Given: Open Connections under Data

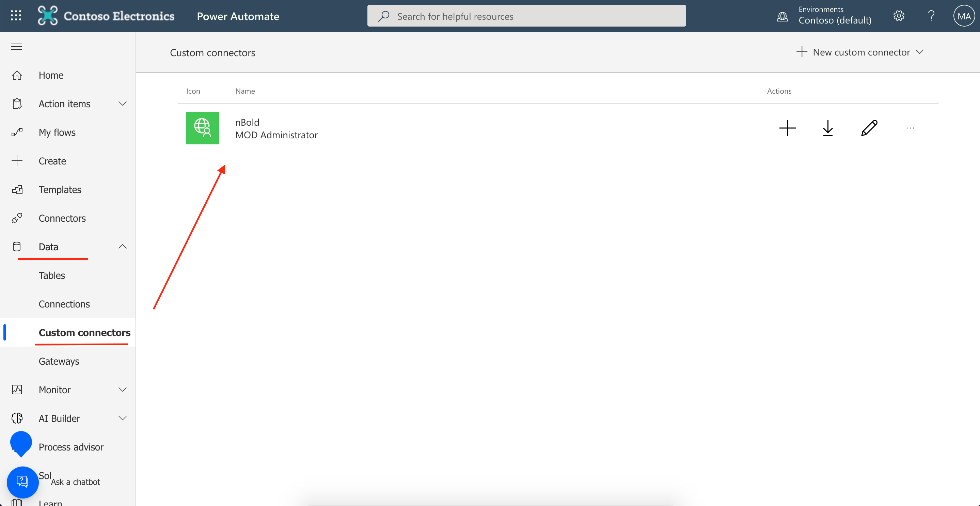Looking at the screenshot, I should 64,304.
